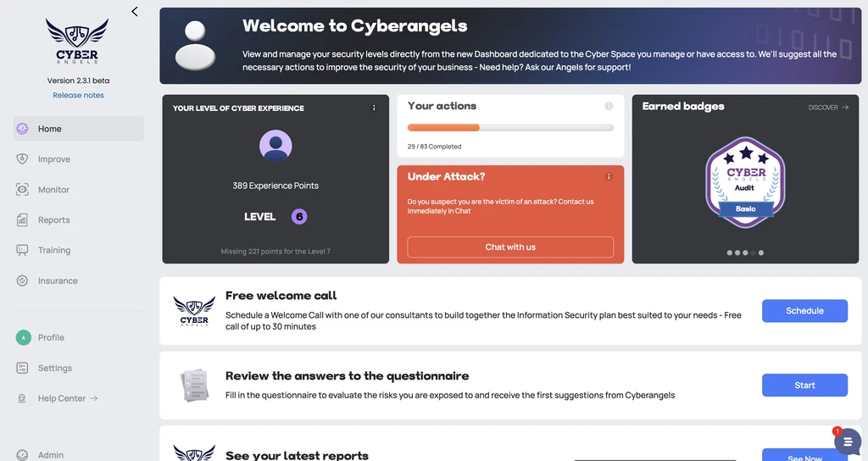This screenshot has height=461, width=868.
Task: Click the Settings icon in sidebar
Action: pos(23,368)
